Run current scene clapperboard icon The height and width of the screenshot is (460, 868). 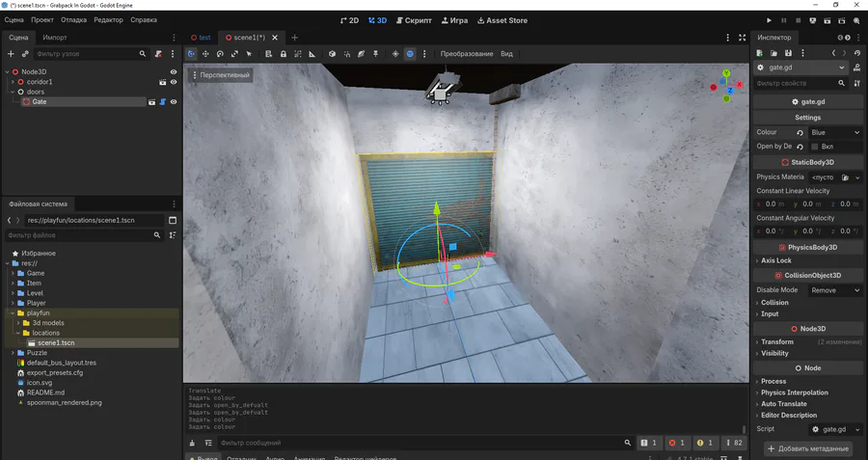(x=827, y=20)
